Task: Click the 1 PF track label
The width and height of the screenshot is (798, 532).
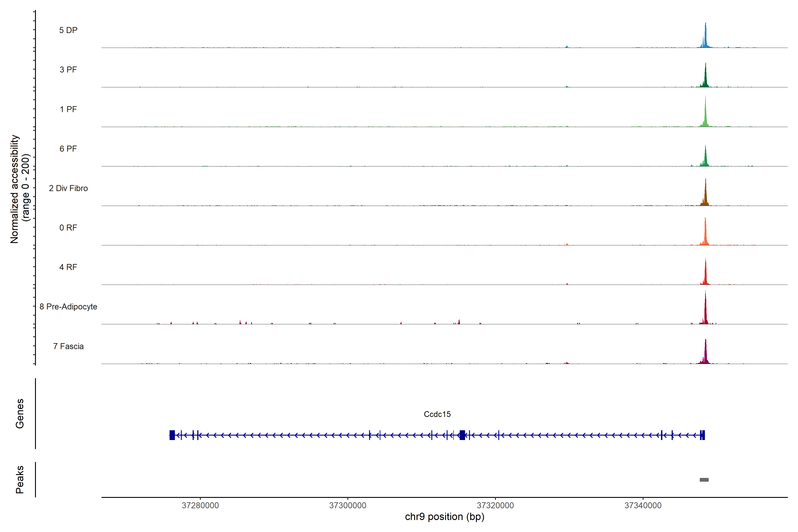Action: [68, 109]
